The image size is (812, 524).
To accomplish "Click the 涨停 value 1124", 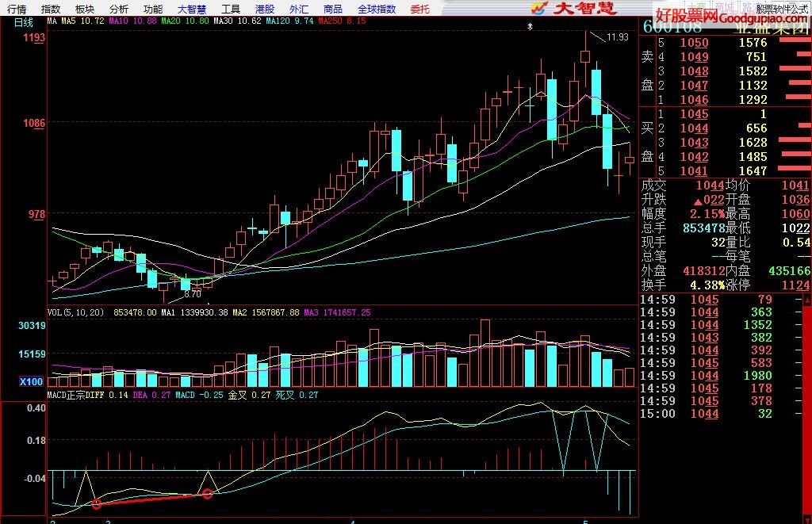I will tap(795, 285).
